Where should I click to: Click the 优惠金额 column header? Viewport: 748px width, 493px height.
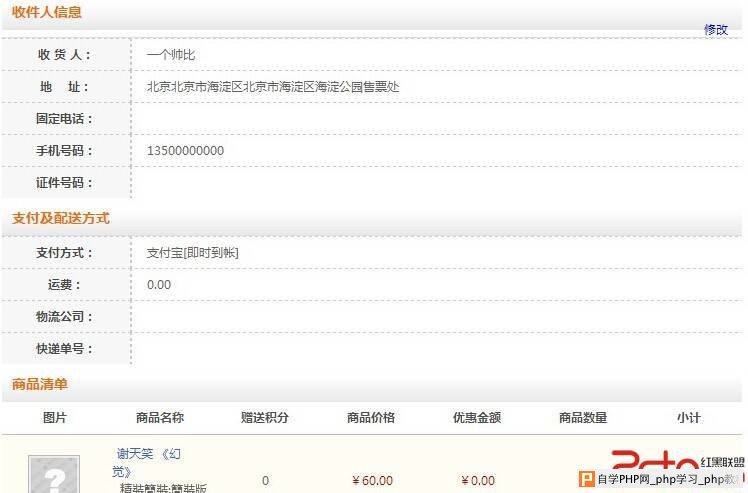(477, 418)
